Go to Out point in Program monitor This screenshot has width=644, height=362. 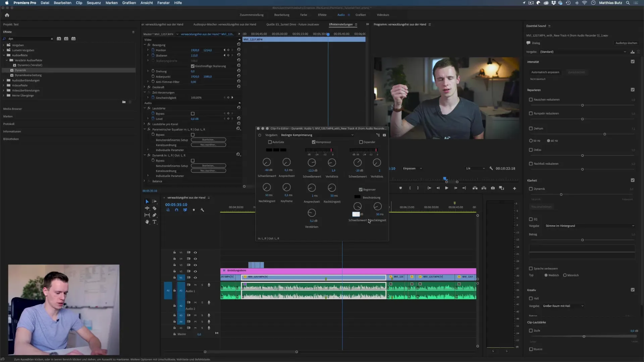pos(464,188)
